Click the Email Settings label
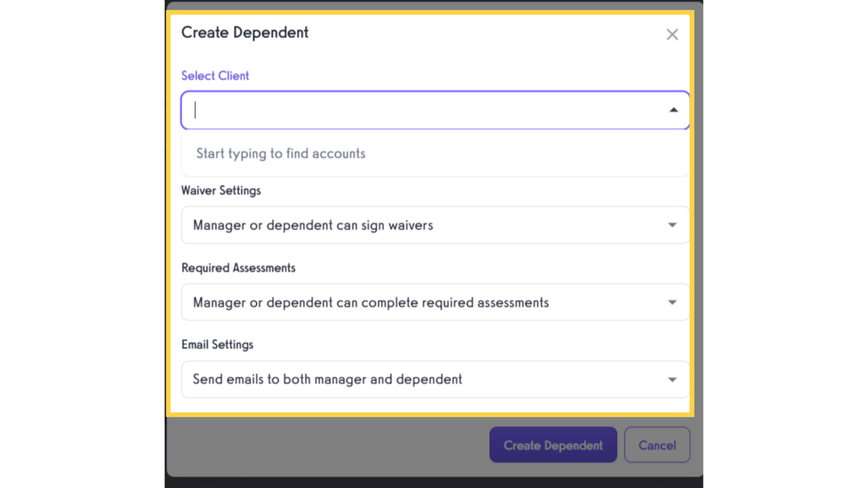868x488 pixels. click(217, 344)
